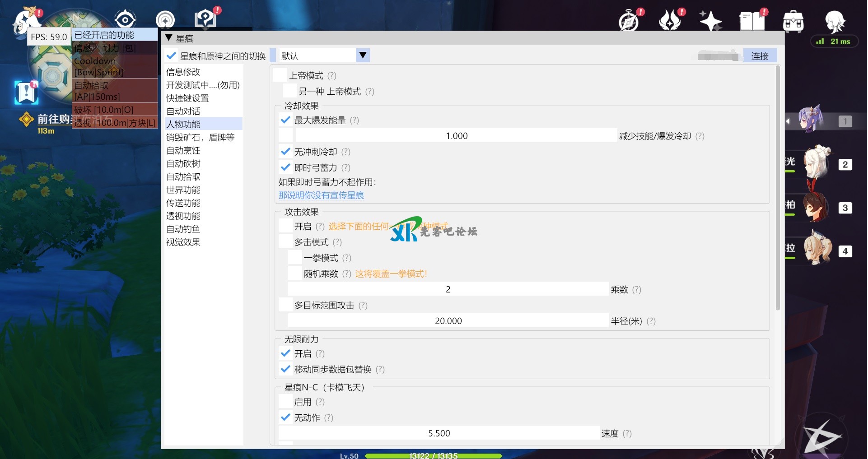Open the inventory backpack icon
Viewport: 868px width, 459px height.
(793, 21)
